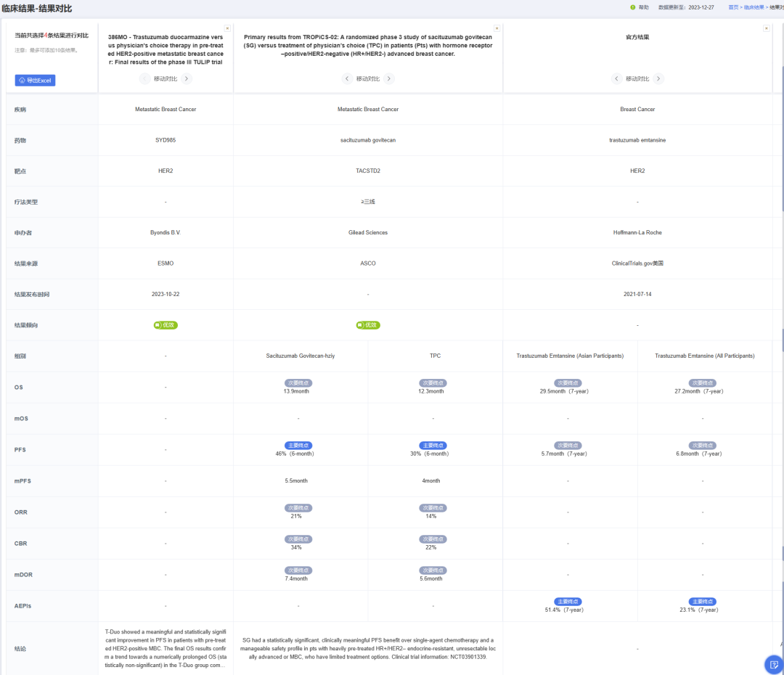
Task: Move the TROPiCS-02 column left
Action: (x=347, y=78)
